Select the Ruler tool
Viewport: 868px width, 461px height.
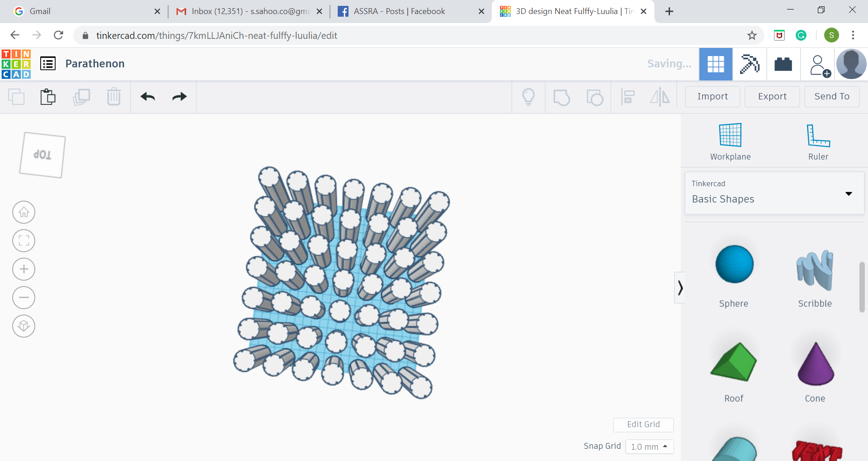pyautogui.click(x=818, y=142)
